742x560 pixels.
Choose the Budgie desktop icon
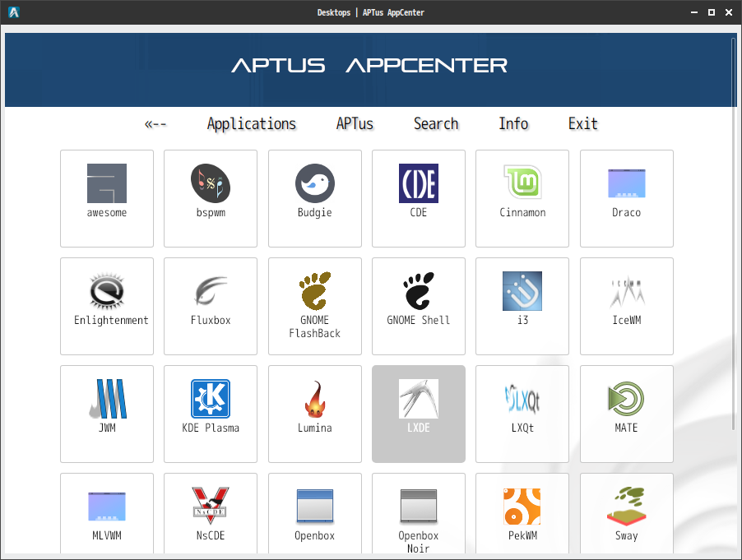315,183
